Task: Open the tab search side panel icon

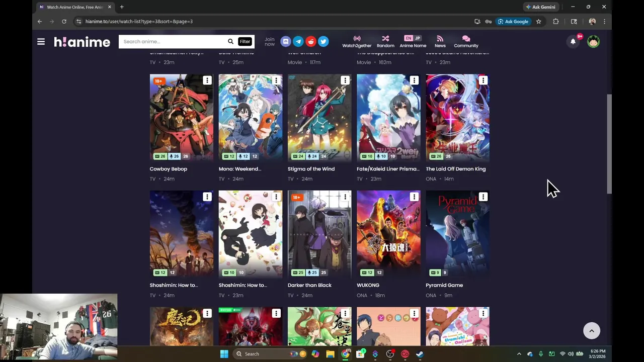Action: [x=574, y=22]
